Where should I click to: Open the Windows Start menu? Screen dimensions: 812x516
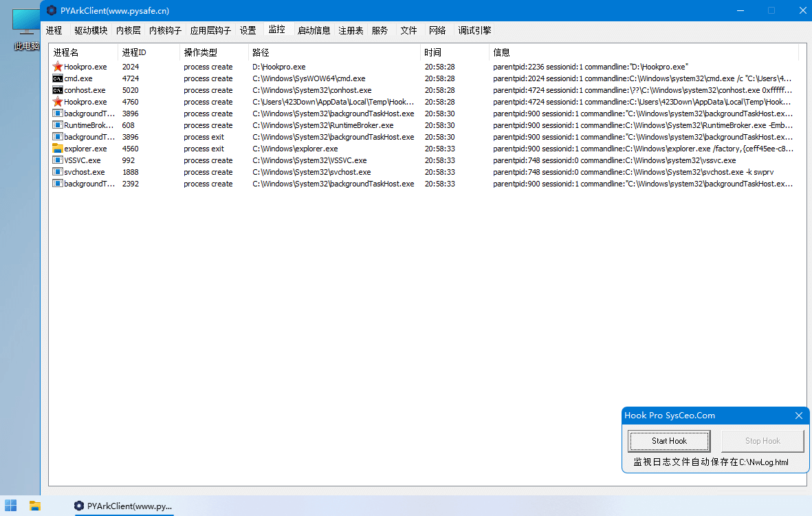[10, 506]
